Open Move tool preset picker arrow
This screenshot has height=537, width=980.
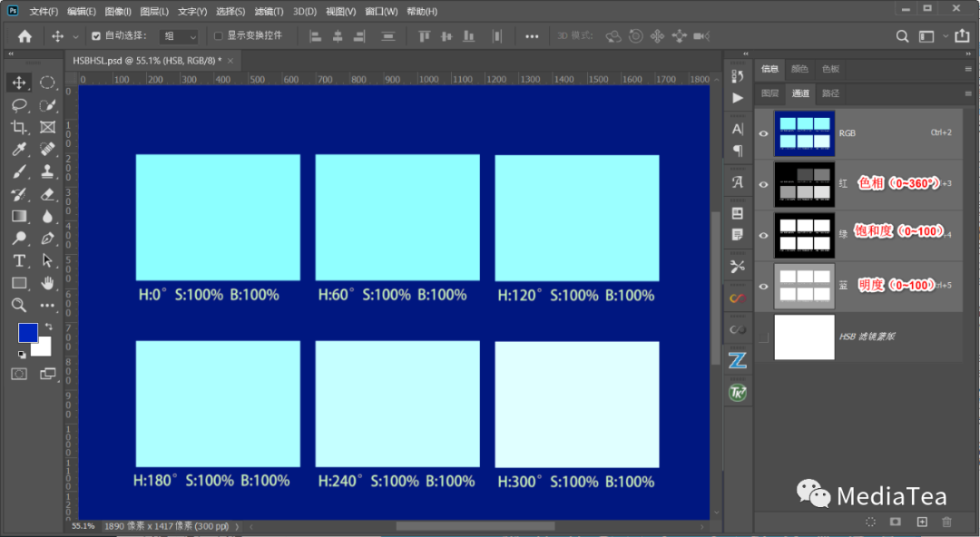(x=75, y=37)
